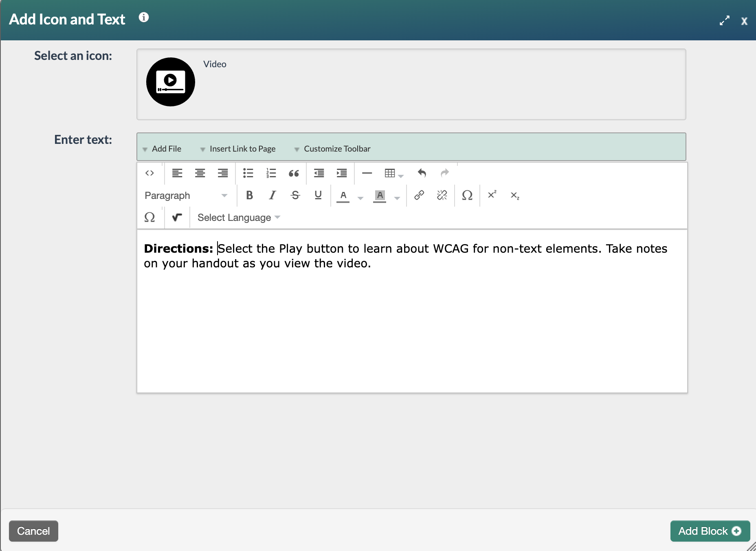Toggle subscript formatting
756x551 pixels.
tap(515, 196)
